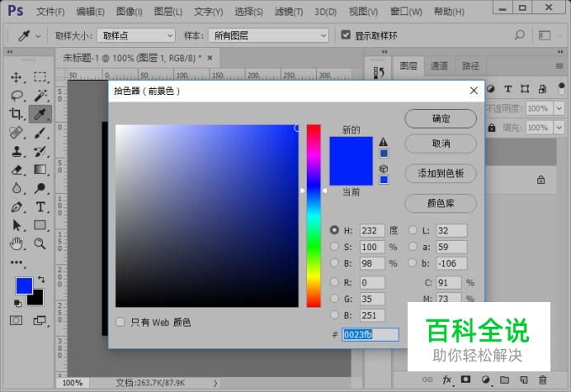Open the layers panel flyout menu
571x392 pixels.
pyautogui.click(x=559, y=66)
